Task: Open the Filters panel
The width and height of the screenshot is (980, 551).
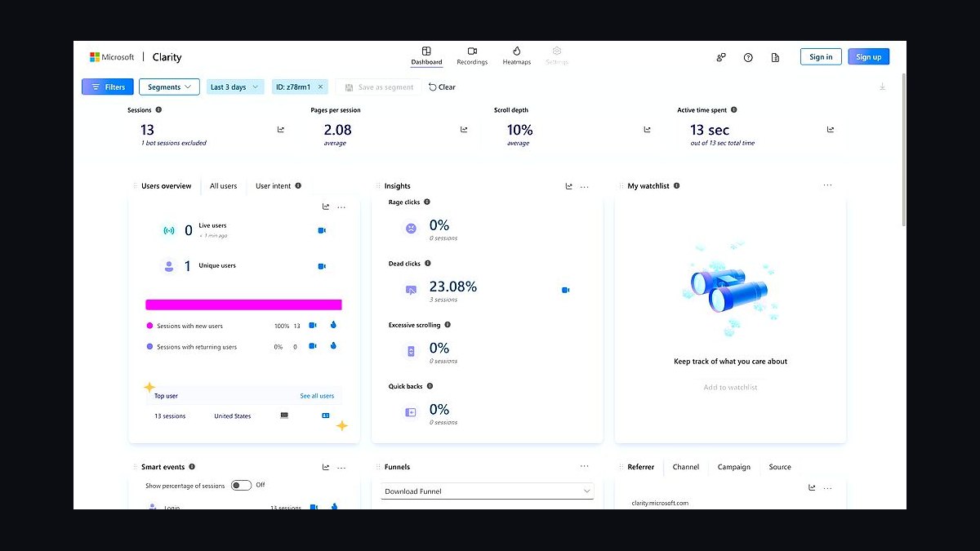Action: [108, 87]
